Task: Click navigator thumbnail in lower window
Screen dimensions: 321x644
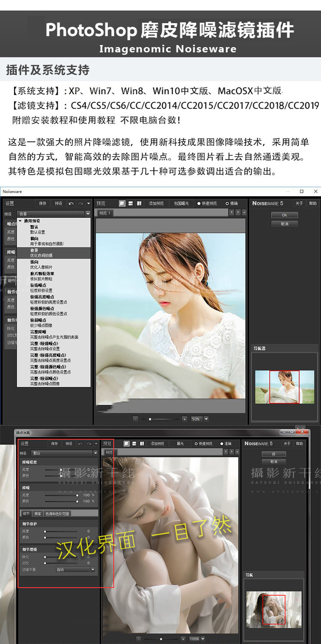Action: (274, 609)
